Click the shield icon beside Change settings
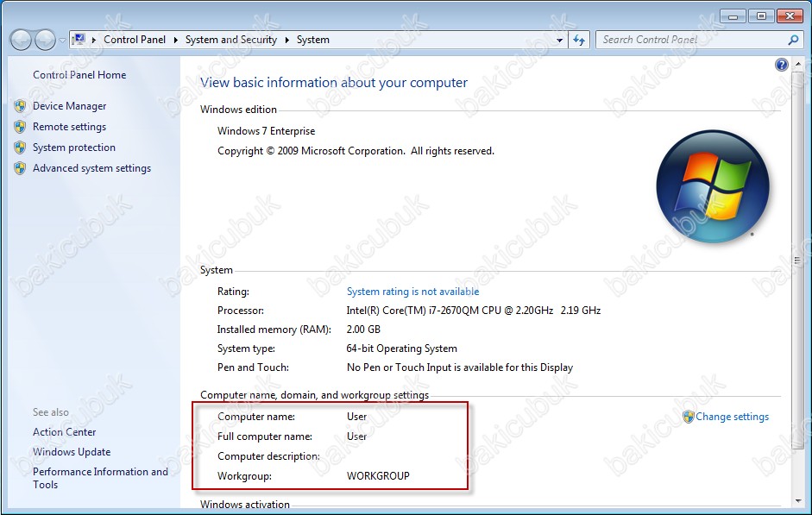The height and width of the screenshot is (515, 812). tap(689, 418)
